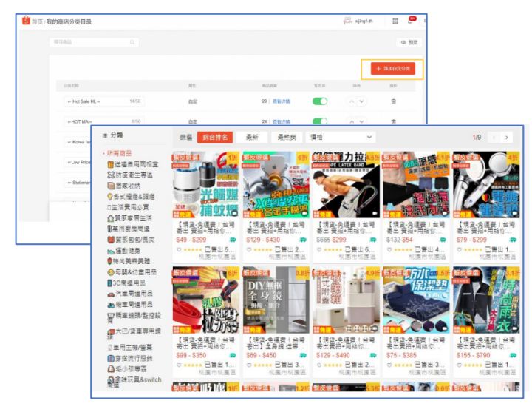Open 趣味玩具&switch category
The width and height of the screenshot is (532, 412).
tap(134, 382)
